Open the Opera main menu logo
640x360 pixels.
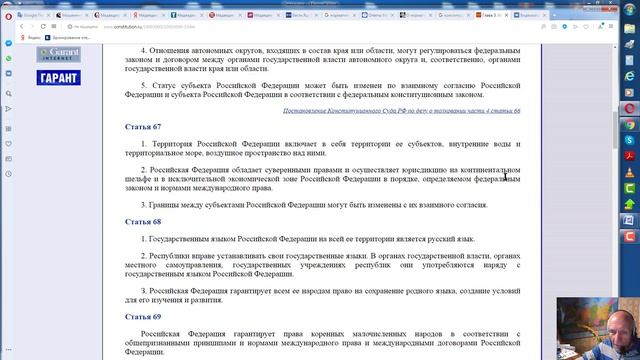tap(9, 16)
